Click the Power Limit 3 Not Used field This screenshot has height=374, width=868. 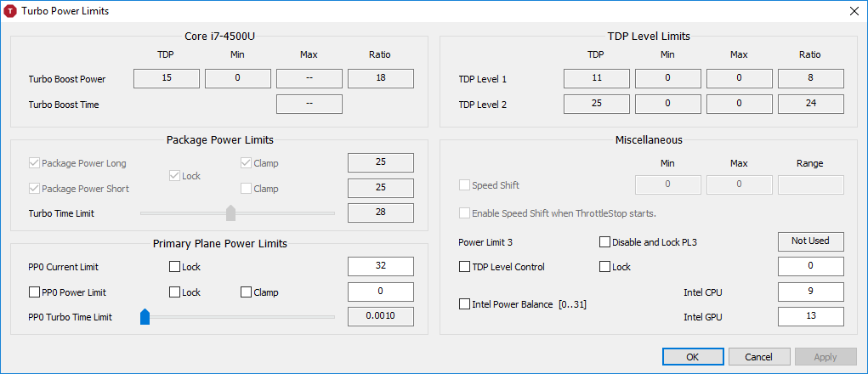(811, 241)
